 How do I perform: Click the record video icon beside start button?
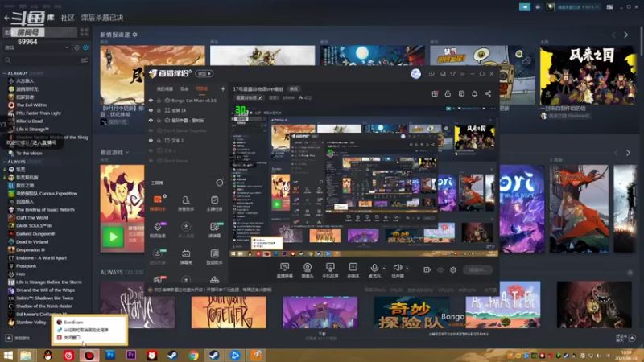[x=427, y=269]
